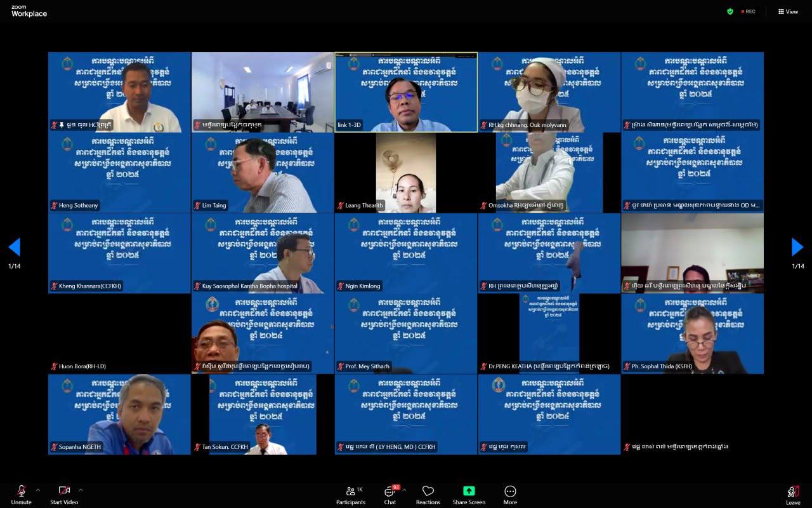Click the green encryption shield icon
The width and height of the screenshot is (812, 508).
pos(730,11)
